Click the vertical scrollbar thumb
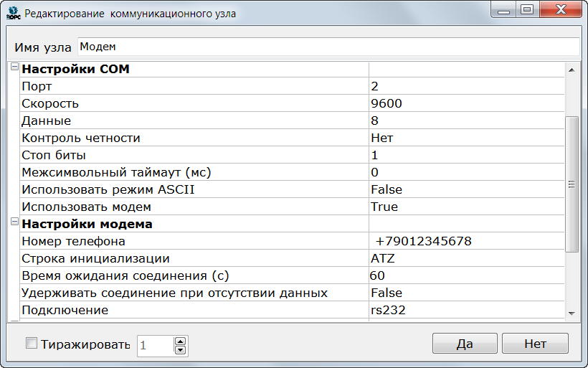This screenshot has width=588, height=368. pyautogui.click(x=572, y=184)
